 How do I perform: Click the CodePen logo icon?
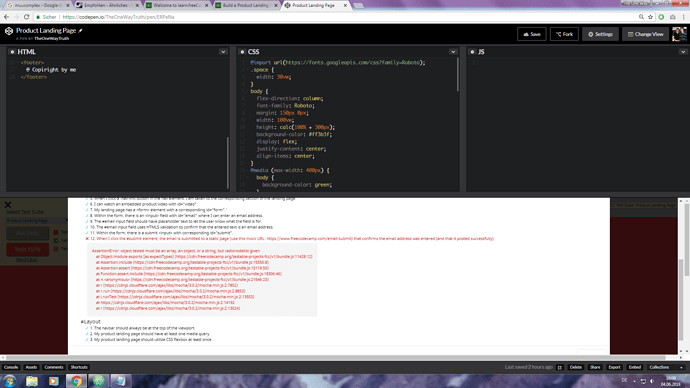[9, 31]
